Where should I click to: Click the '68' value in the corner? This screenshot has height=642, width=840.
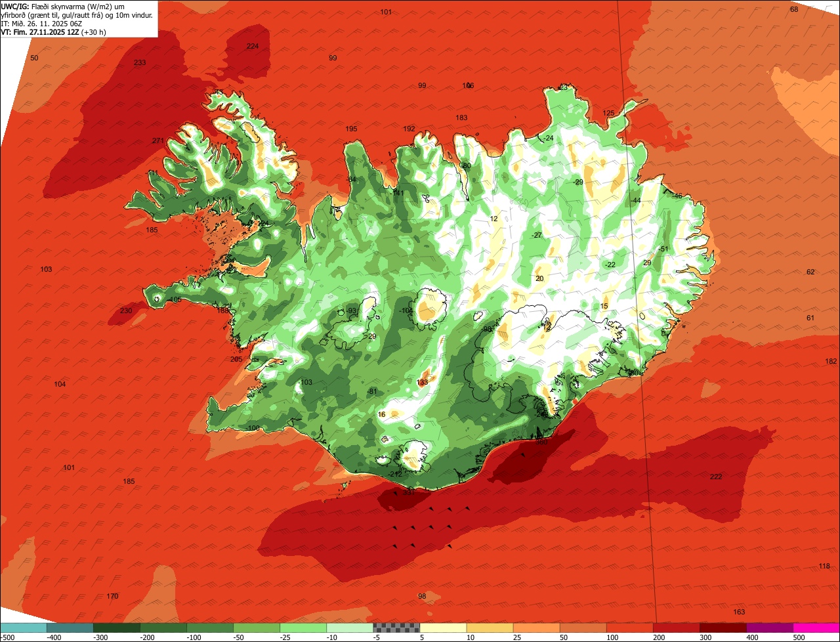point(794,9)
